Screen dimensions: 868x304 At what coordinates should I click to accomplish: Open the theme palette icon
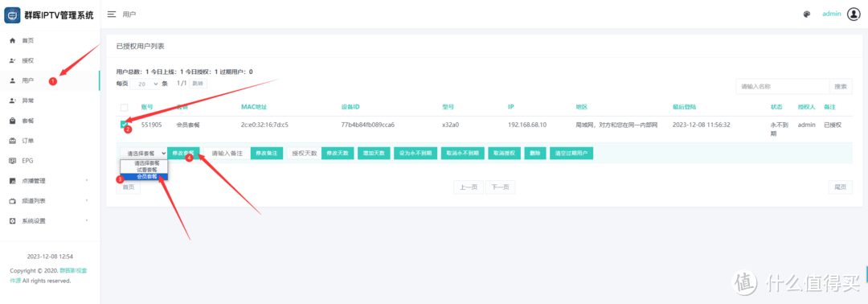807,14
